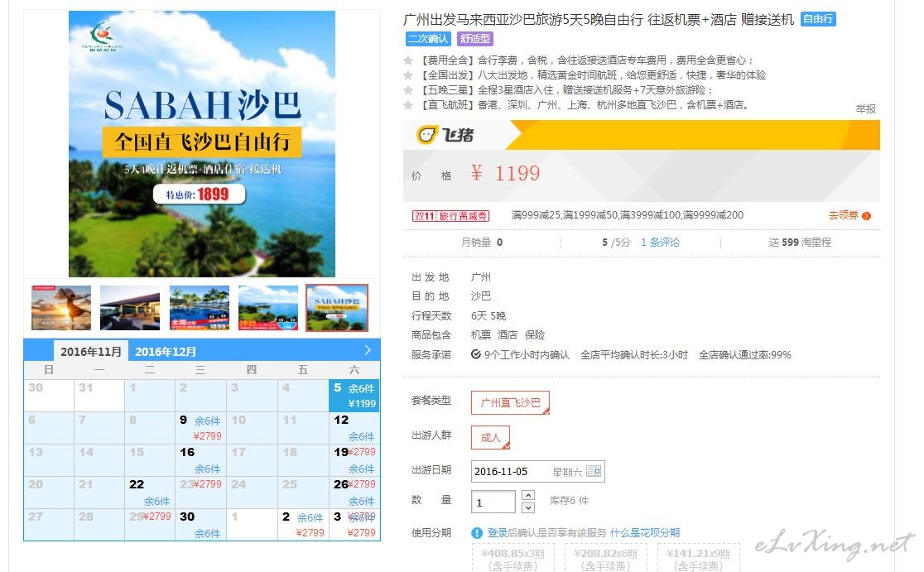
Task: Click the 机票 酒店 保险 inclusions text
Action: 508,335
